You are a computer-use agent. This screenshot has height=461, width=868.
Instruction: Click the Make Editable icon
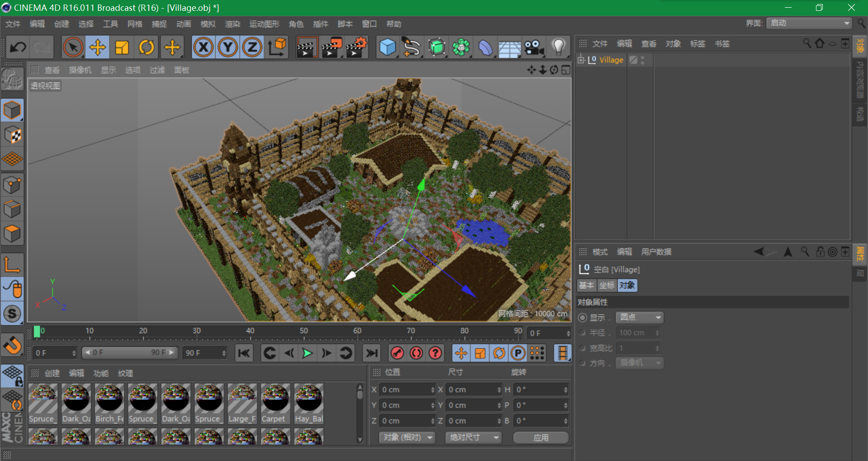tap(12, 80)
